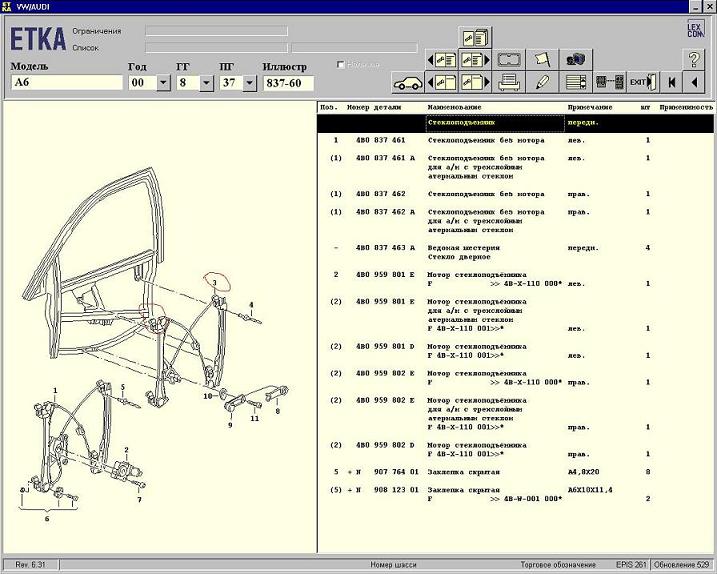Click the label plate frame icon
The image size is (717, 574).
[508, 60]
